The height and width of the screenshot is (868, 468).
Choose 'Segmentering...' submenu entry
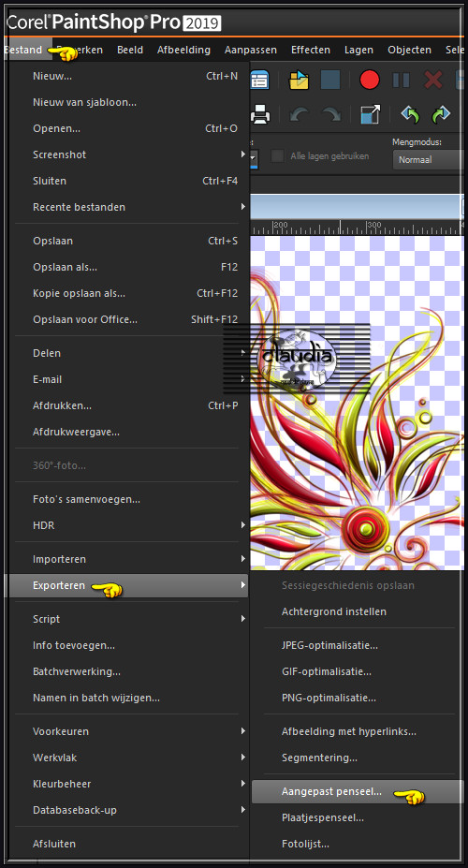pos(358,758)
